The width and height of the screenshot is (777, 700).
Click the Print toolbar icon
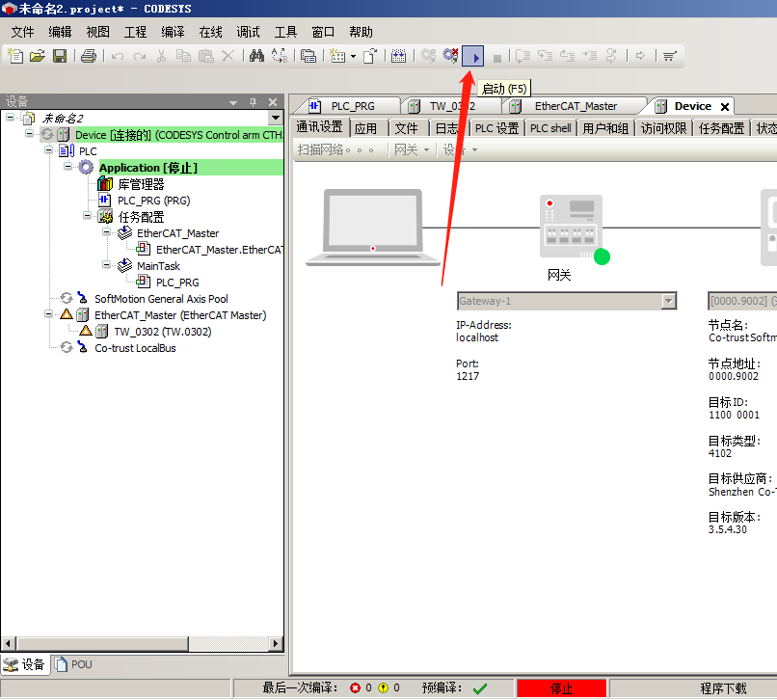pos(88,56)
